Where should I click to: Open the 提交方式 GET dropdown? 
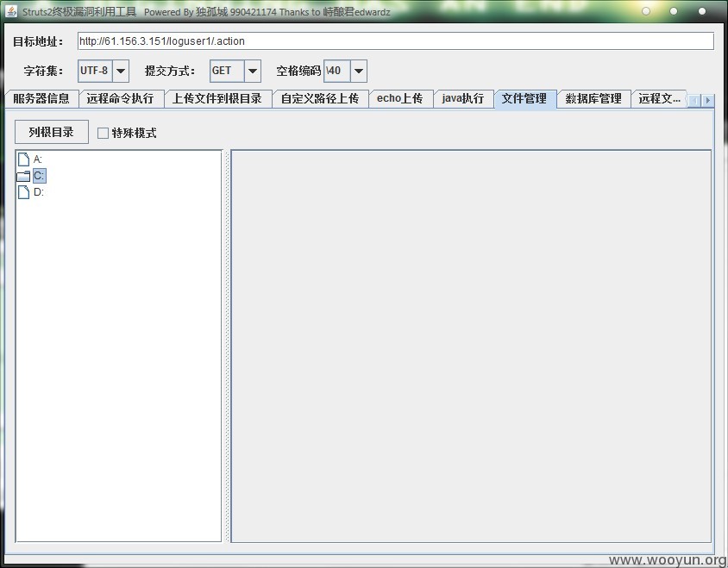tap(253, 71)
